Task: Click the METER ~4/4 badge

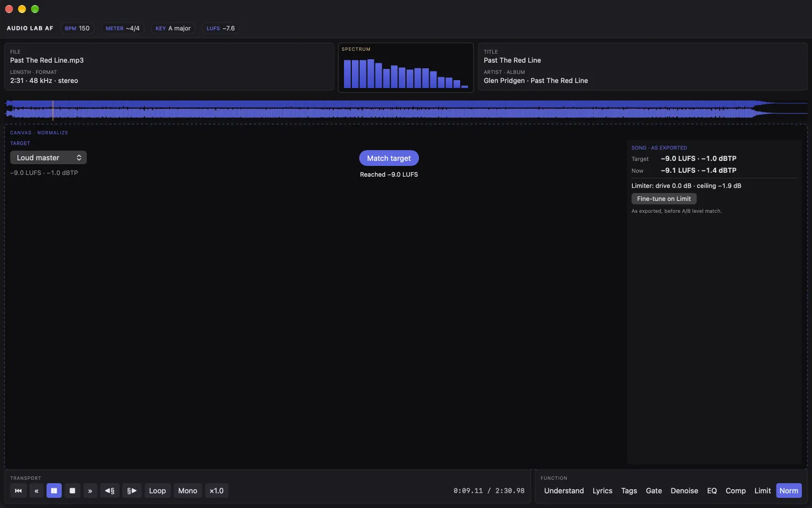Action: [x=122, y=28]
